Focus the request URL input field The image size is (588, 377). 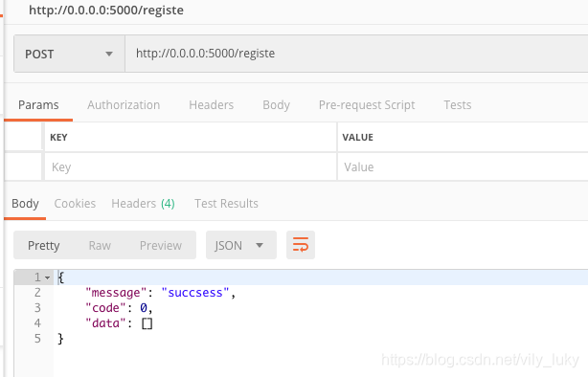[356, 54]
